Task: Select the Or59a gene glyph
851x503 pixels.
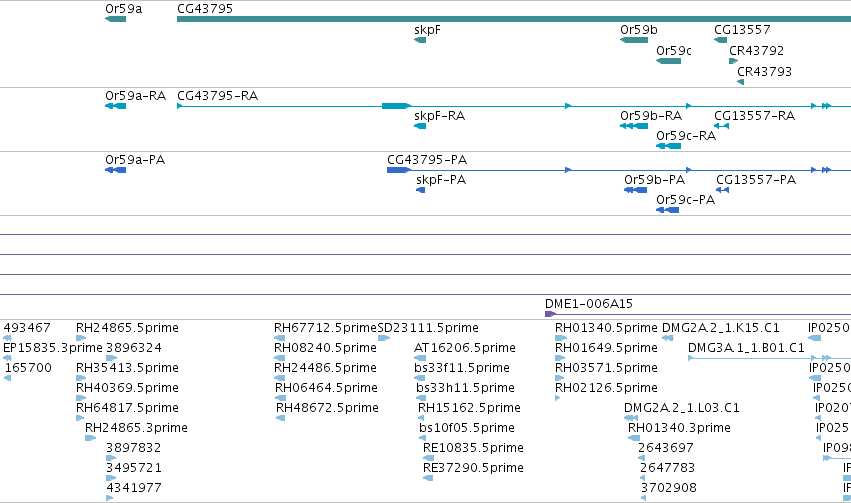Action: click(x=116, y=19)
